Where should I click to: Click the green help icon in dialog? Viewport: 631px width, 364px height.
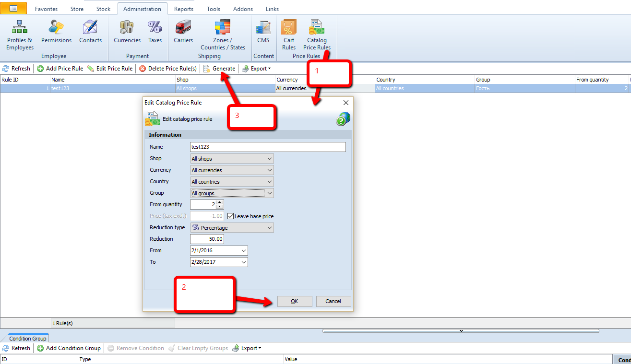coord(343,119)
